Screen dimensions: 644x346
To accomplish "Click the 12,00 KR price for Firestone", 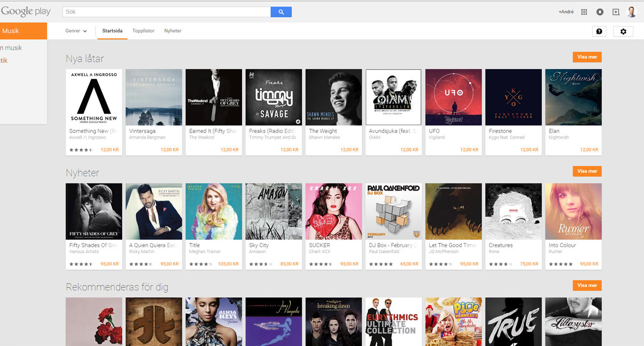I will 529,150.
